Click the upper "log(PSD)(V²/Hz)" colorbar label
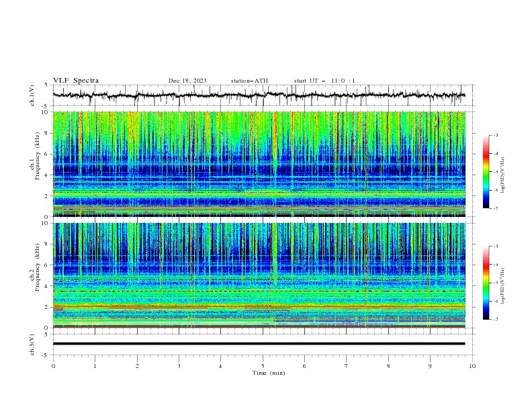 click(x=502, y=175)
